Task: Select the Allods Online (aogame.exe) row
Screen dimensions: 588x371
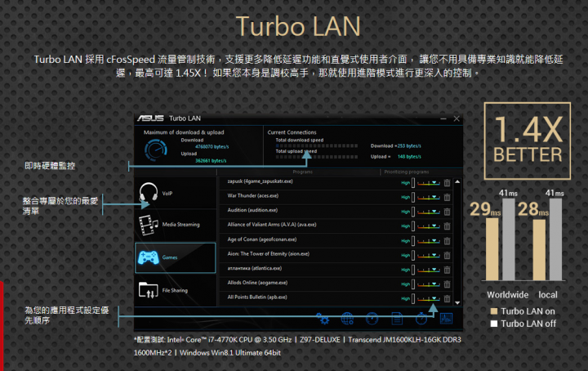Action: point(336,284)
